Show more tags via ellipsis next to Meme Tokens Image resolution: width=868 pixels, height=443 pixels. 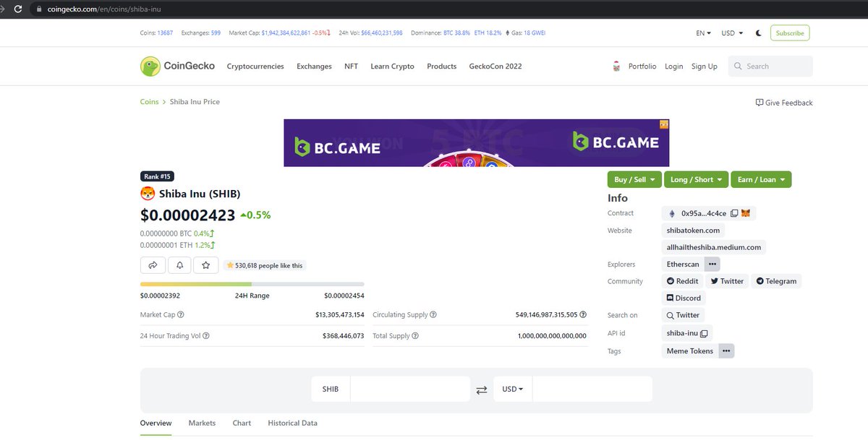727,351
